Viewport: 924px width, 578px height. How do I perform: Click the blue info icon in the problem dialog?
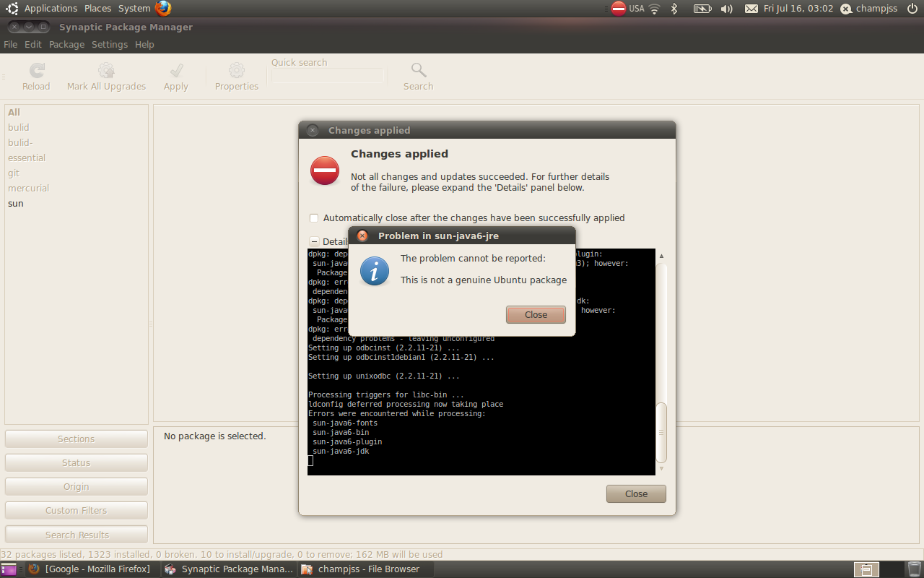375,271
